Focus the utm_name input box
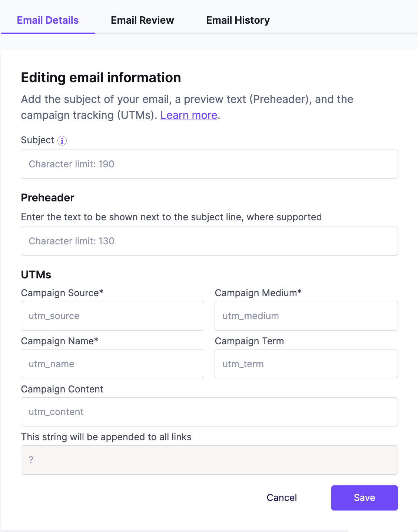Screen dimensions: 418x532 click(112, 364)
